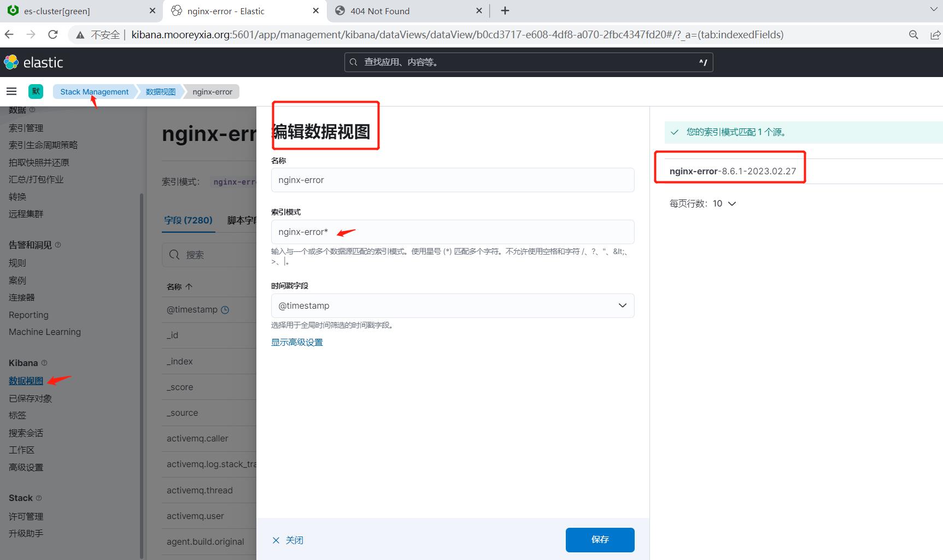Open 案例 in sidebar
Screen dimensions: 943x560
click(x=17, y=280)
